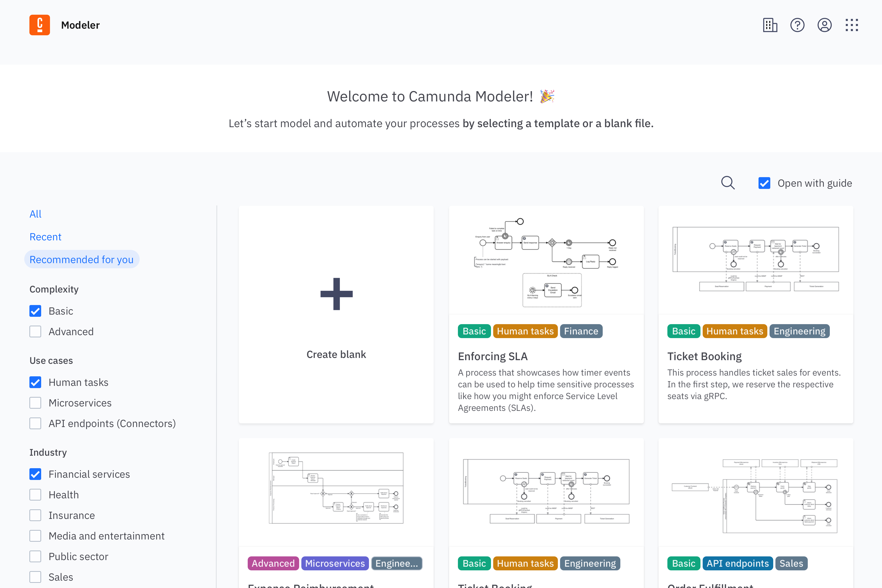882x588 pixels.
Task: Open the Enforcing SLA template title
Action: (x=493, y=356)
